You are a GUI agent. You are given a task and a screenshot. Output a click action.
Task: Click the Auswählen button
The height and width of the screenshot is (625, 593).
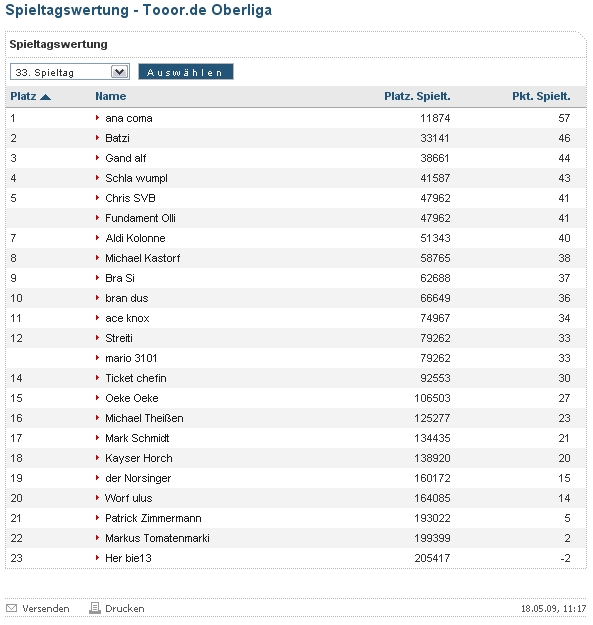pyautogui.click(x=186, y=72)
